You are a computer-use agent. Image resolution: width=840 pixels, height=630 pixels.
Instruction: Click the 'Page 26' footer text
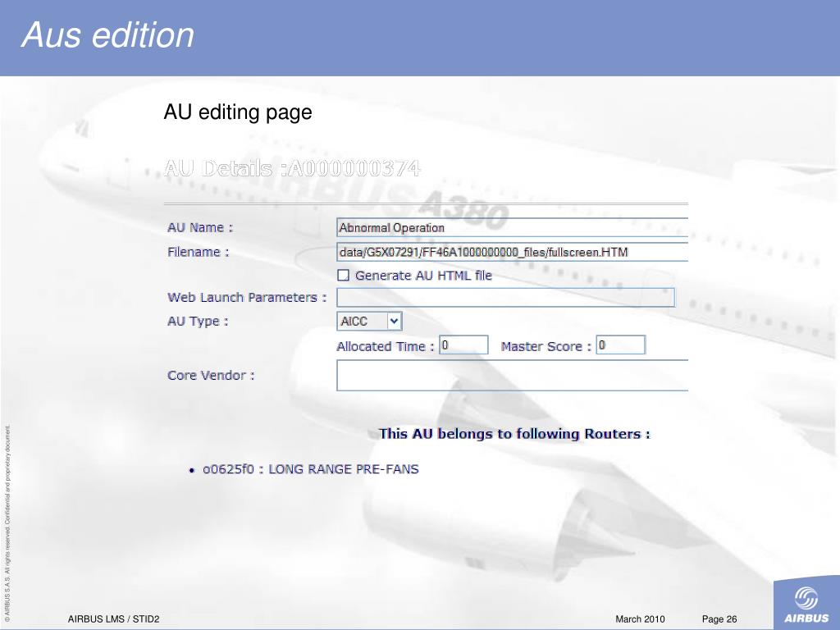click(x=719, y=619)
